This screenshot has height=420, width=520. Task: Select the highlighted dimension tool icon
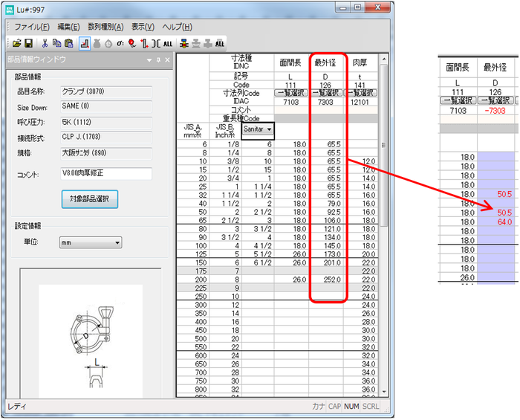pos(84,44)
